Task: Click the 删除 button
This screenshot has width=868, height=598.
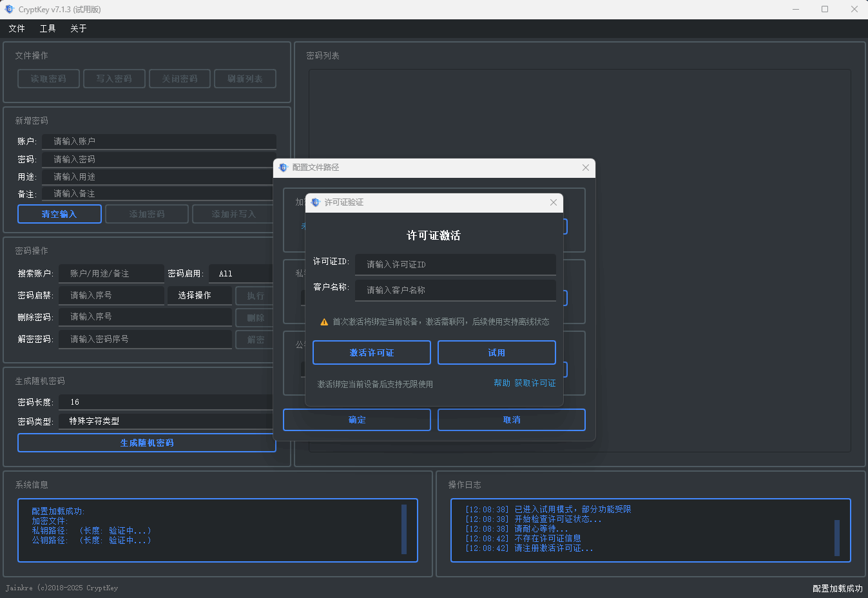Action: [x=255, y=318]
